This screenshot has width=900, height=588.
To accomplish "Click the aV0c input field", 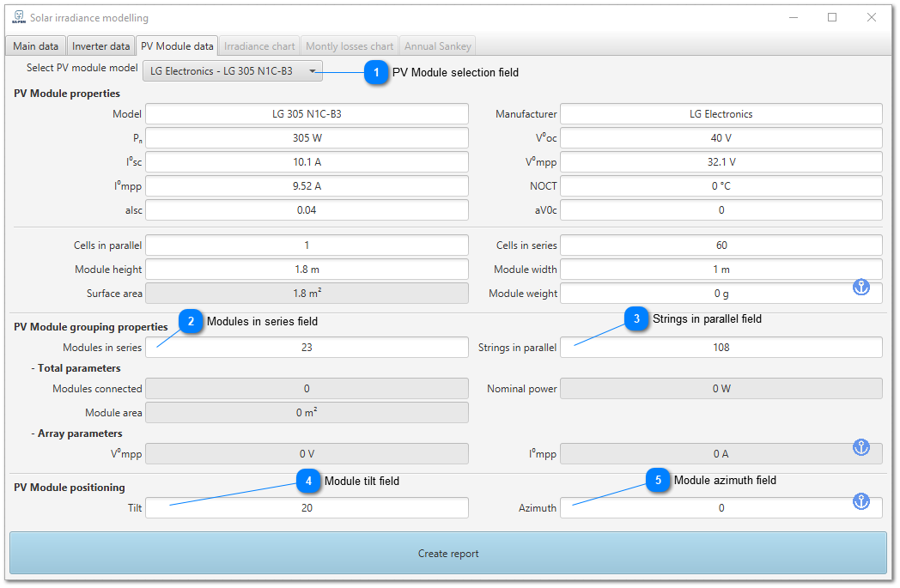I will pyautogui.click(x=721, y=210).
